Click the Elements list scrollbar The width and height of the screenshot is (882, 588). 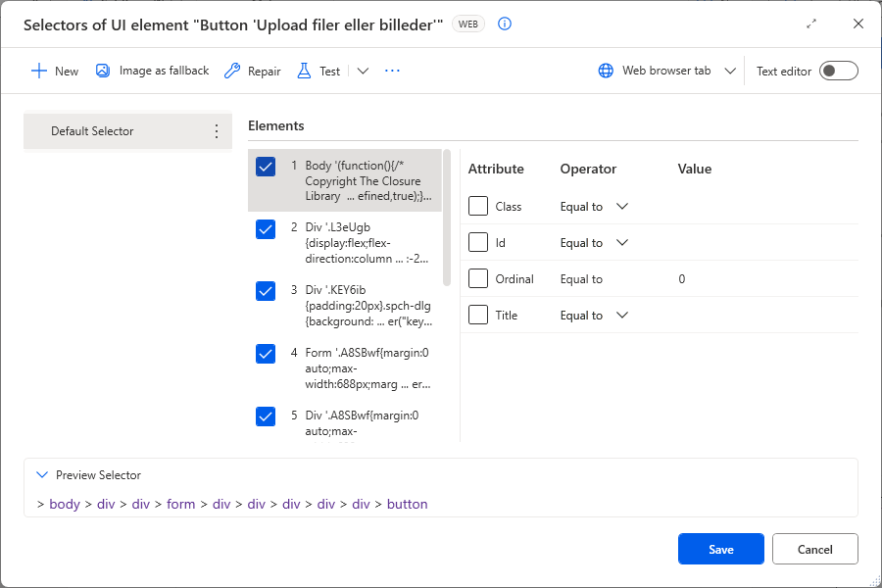pyautogui.click(x=447, y=218)
